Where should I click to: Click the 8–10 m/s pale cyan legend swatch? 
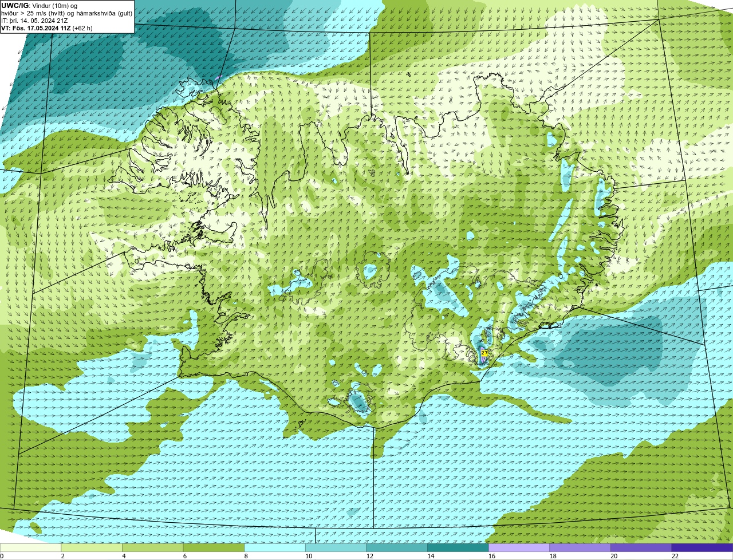coord(275,547)
